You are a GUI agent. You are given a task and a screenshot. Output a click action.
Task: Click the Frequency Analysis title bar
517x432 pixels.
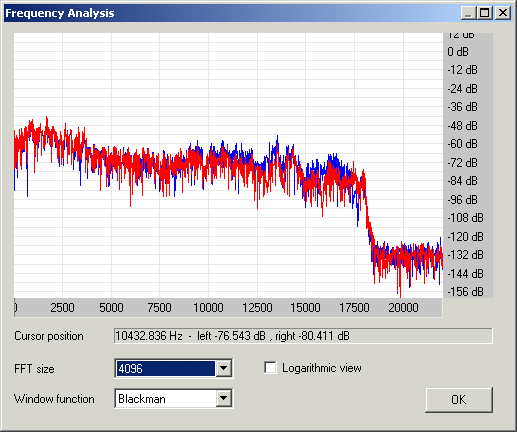230,13
